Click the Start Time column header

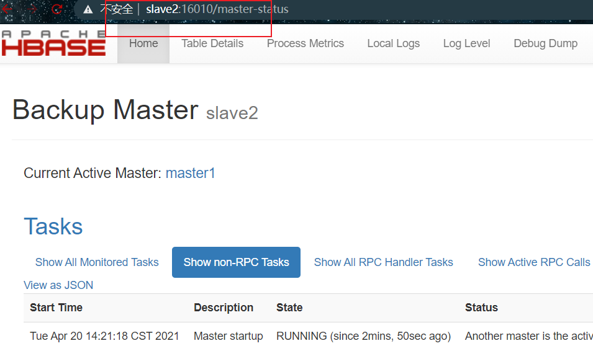coord(57,308)
